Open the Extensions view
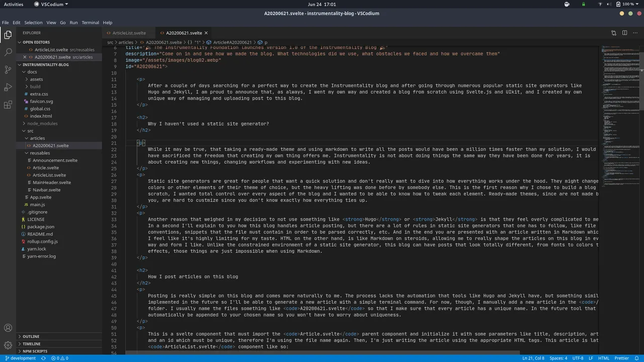Viewport: 644px width, 362px height. tap(8, 105)
